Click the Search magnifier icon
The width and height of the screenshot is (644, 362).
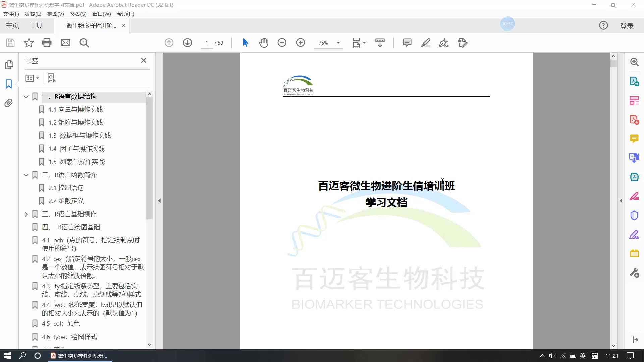85,43
